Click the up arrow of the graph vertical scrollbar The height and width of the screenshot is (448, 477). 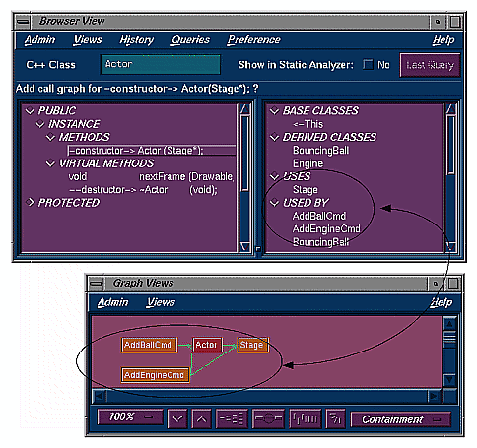449,324
